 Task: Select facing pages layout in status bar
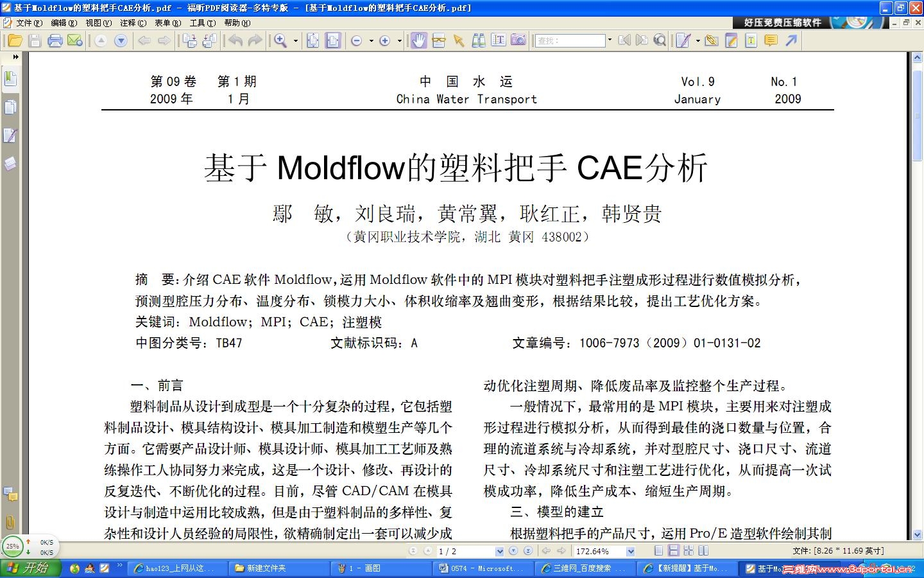coord(703,550)
